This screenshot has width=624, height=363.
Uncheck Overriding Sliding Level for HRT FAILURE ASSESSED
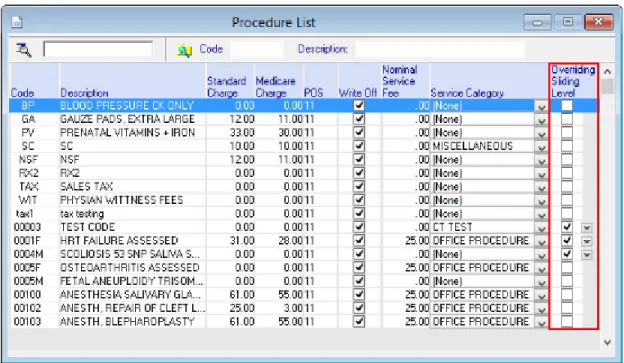(567, 240)
